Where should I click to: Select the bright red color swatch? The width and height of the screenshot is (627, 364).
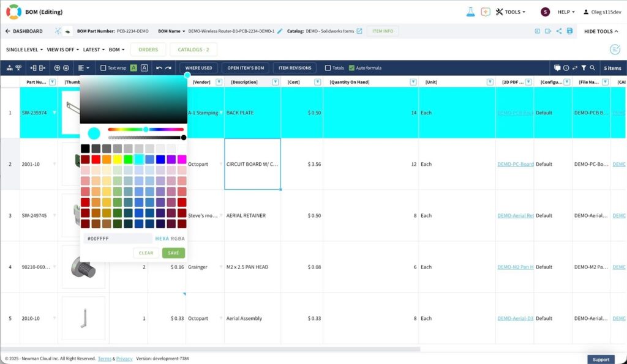coord(96,159)
